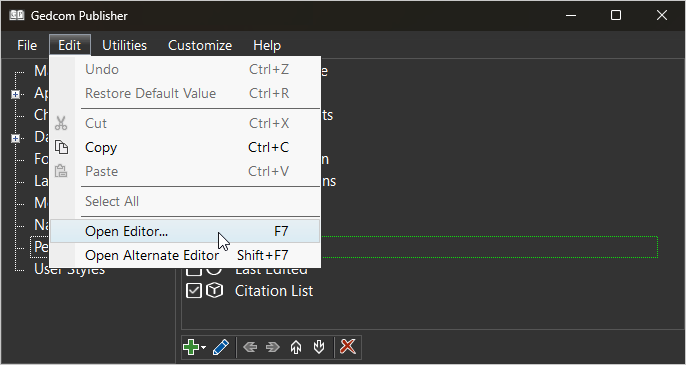Select the Citation List row label
Screen dimensions: 686x365
coord(274,291)
